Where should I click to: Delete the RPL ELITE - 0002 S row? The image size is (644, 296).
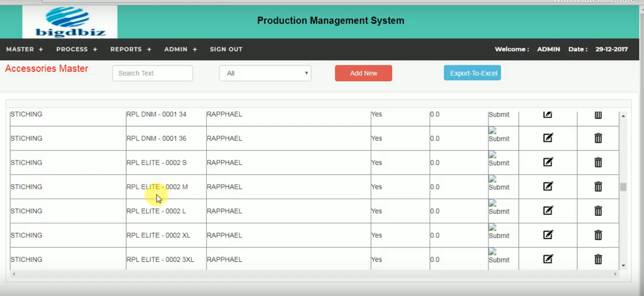tap(598, 162)
